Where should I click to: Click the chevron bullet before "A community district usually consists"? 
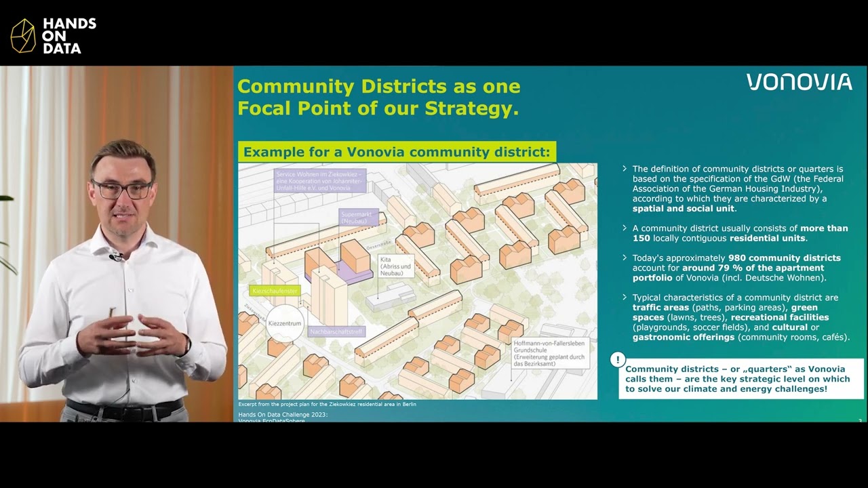(625, 228)
